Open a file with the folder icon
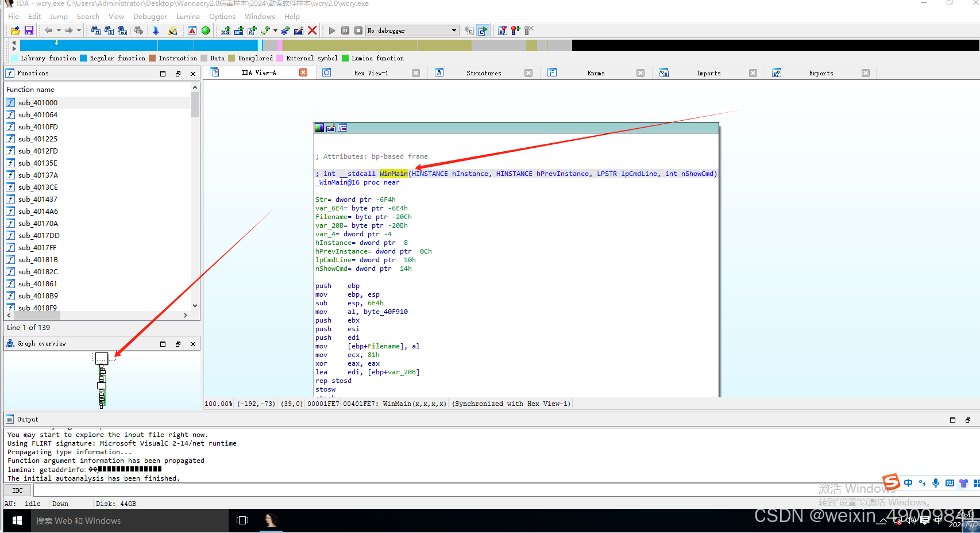 coord(16,30)
